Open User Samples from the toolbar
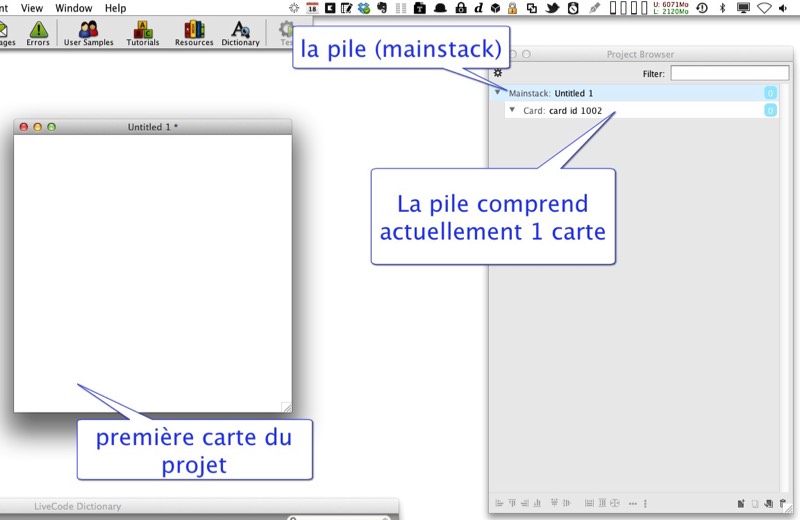800x520 pixels. coord(88,33)
